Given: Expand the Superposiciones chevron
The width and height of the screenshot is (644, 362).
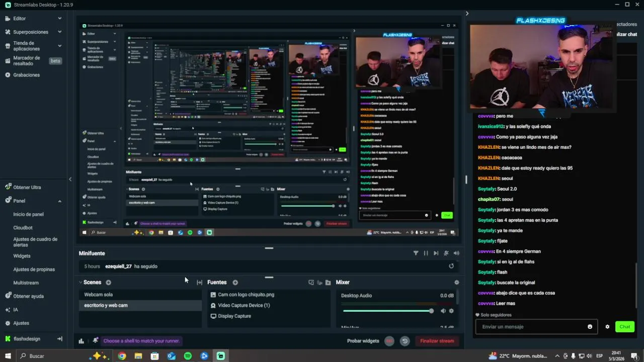Looking at the screenshot, I should [59, 32].
